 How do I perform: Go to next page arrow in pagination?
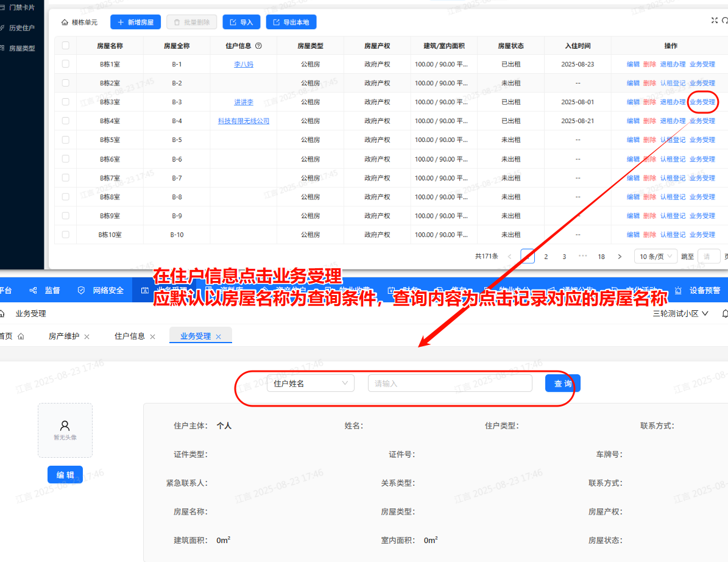click(620, 257)
